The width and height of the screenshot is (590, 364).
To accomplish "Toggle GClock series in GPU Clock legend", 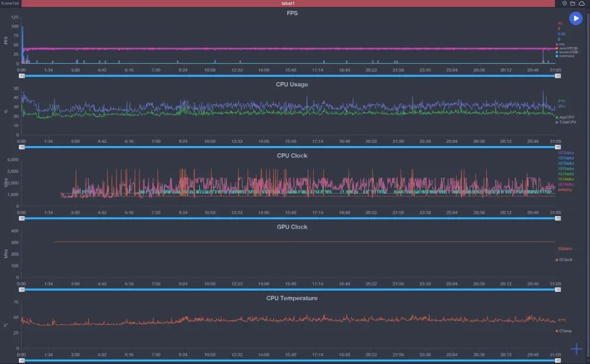I will click(x=564, y=260).
